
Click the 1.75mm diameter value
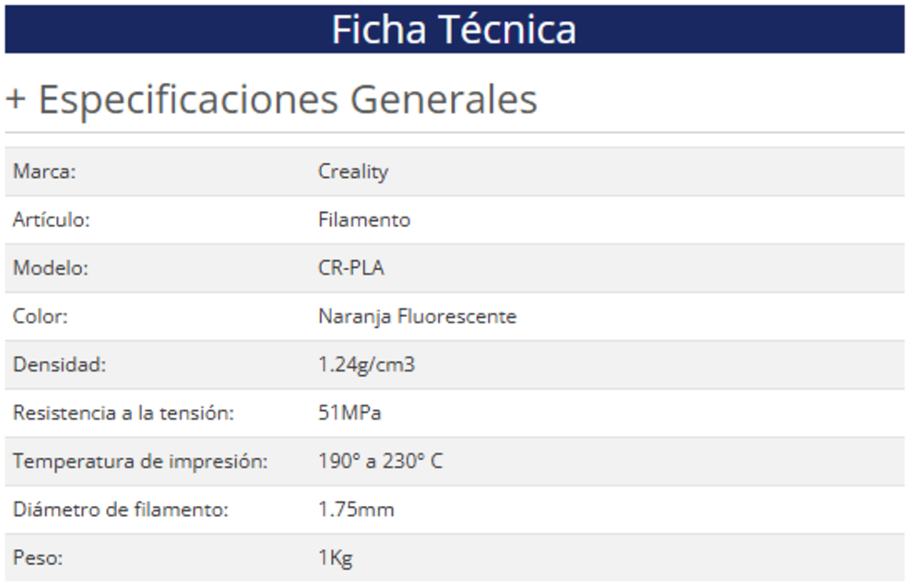tap(356, 510)
